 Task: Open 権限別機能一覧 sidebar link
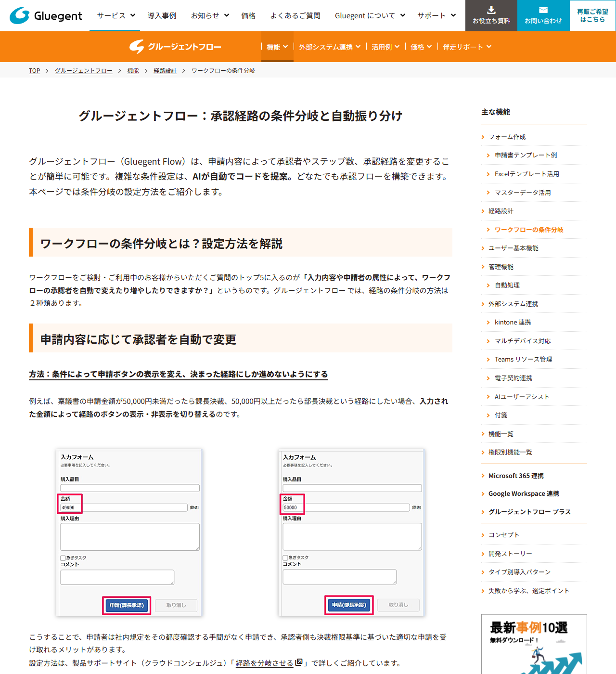[x=510, y=452]
